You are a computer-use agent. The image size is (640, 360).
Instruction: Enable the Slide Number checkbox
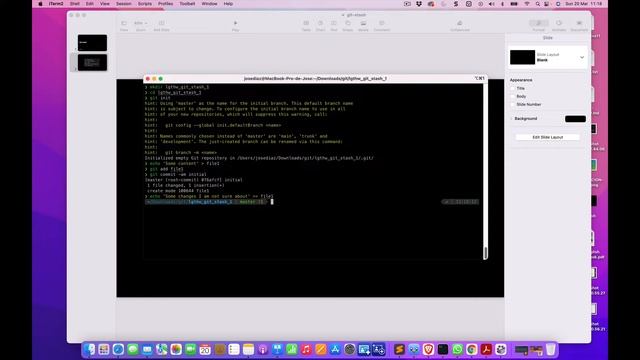pyautogui.click(x=513, y=104)
